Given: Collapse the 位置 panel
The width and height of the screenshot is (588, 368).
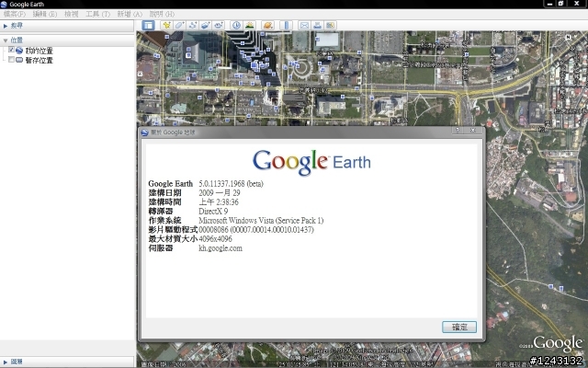Looking at the screenshot, I should (x=6, y=40).
